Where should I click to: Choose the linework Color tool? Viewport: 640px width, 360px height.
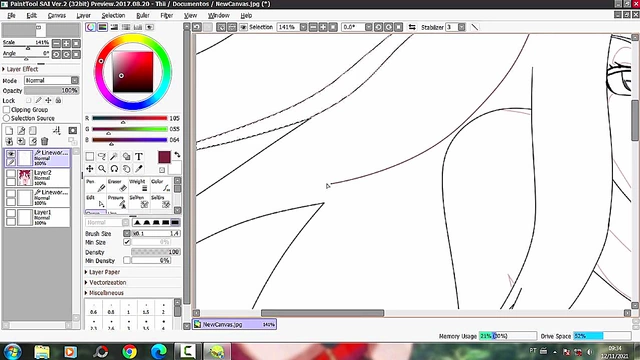pyautogui.click(x=160, y=185)
